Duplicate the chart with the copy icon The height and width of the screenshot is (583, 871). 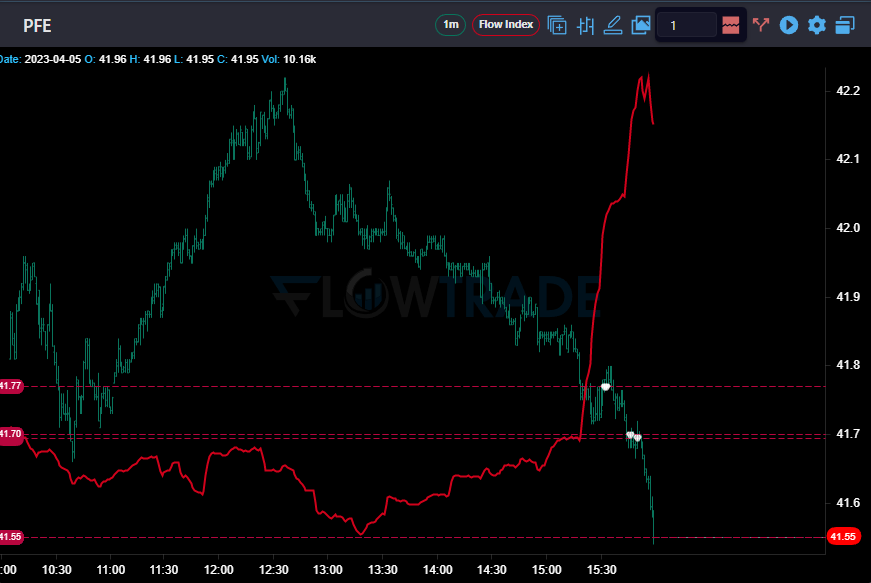[557, 25]
